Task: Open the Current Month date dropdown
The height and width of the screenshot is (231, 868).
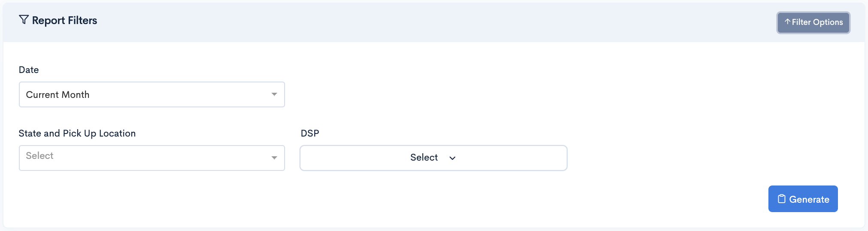Action: (x=152, y=94)
